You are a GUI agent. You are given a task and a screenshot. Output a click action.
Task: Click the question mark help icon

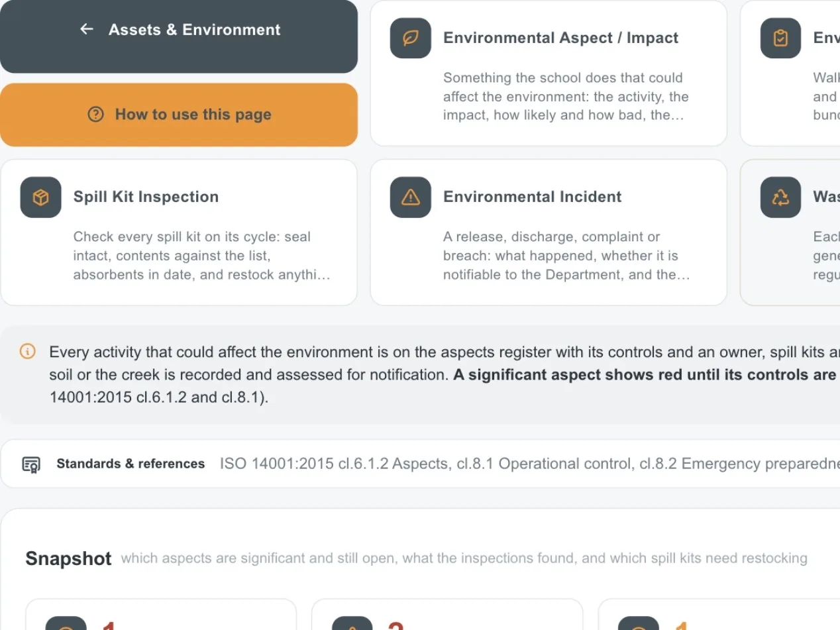tap(96, 115)
